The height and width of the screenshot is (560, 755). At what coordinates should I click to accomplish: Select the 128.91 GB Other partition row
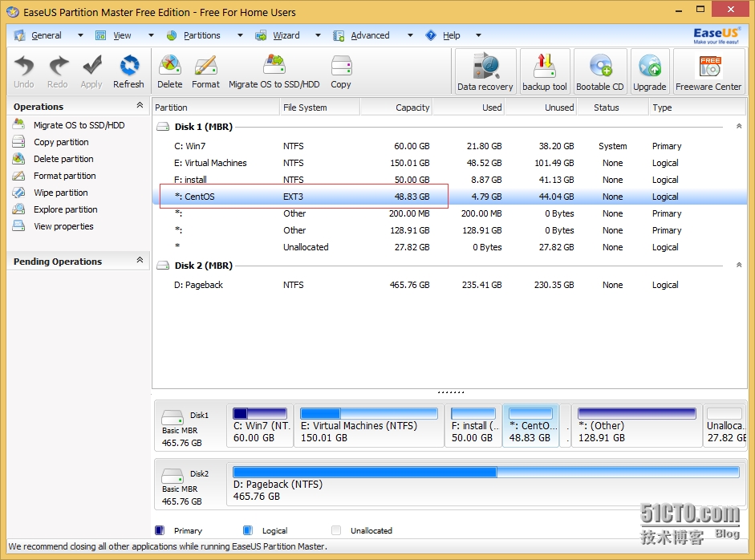point(450,230)
